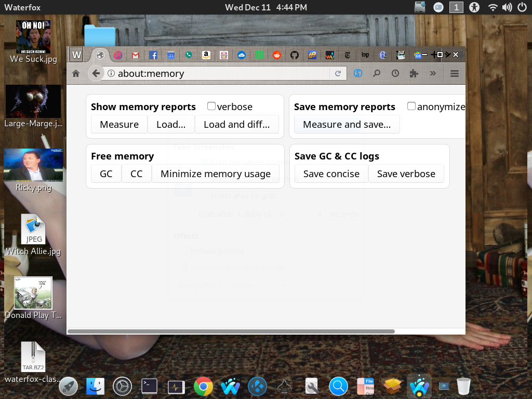Viewport: 532px width, 399px height.
Task: Enable the anonymize checkbox
Action: [411, 105]
